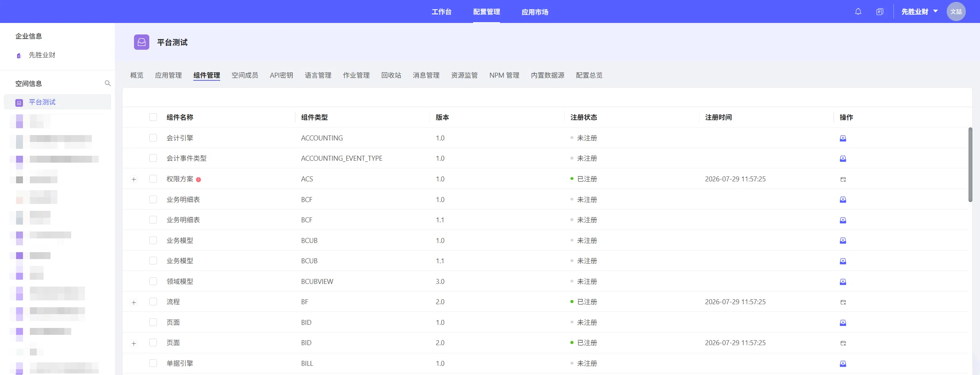The image size is (980, 375).
Task: Register 页面 version 1.0 via action icon
Action: tap(843, 323)
